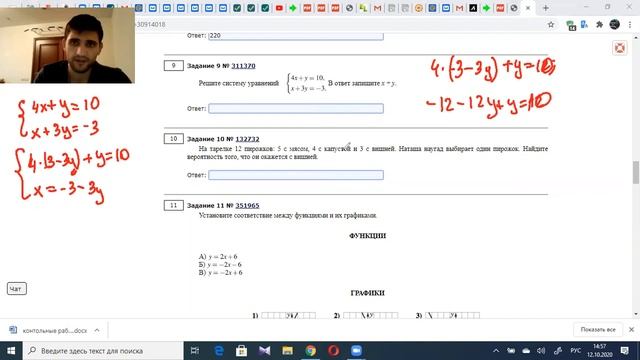Screen dimensions: 640x360
Task: Click function 'Б) y = −2x − 6'
Action: click(220, 264)
